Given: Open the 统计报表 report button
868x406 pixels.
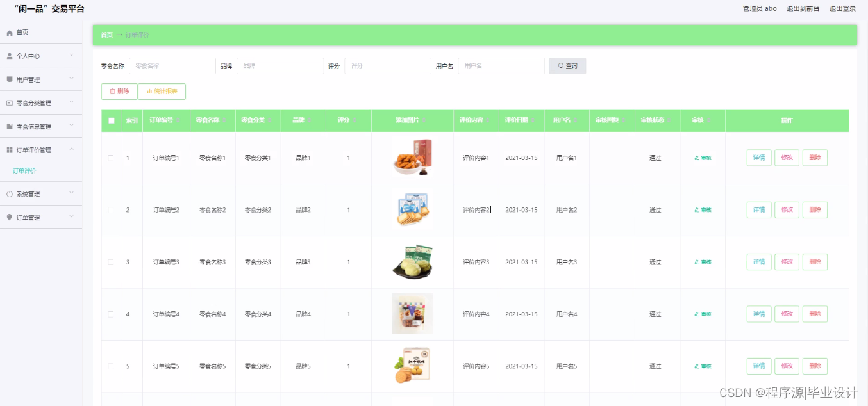Looking at the screenshot, I should point(162,92).
